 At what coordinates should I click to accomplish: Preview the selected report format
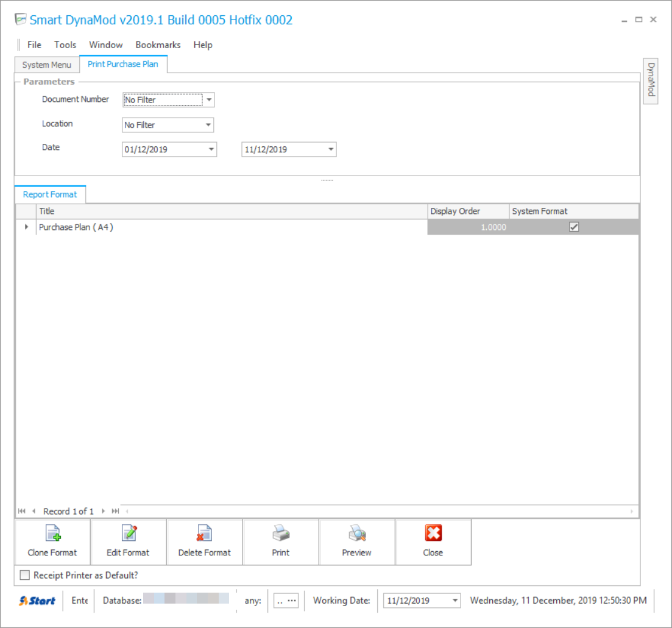[x=356, y=542]
